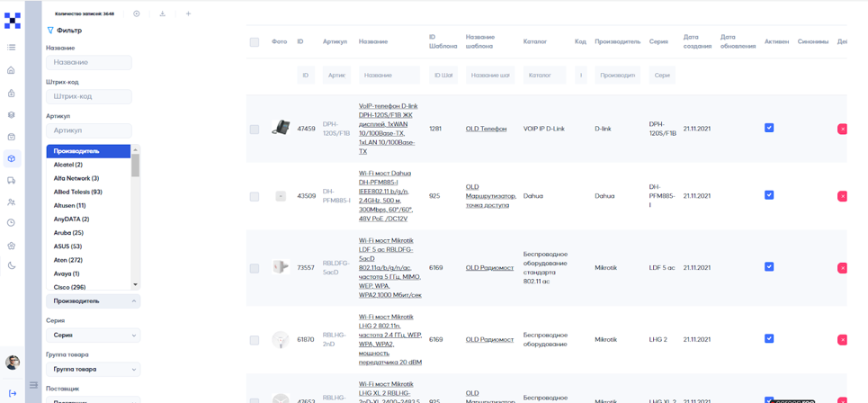Click the Название filter input in sidebar
The height and width of the screenshot is (403, 868).
click(x=89, y=63)
